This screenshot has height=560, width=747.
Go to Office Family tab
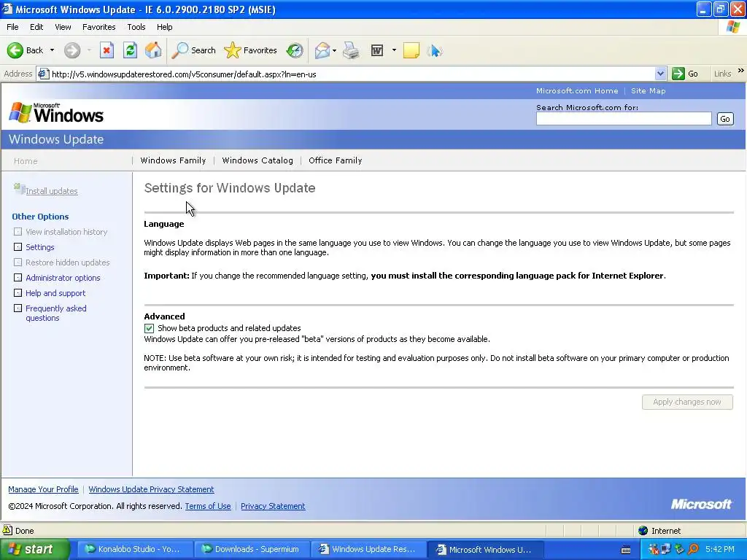[x=336, y=160]
